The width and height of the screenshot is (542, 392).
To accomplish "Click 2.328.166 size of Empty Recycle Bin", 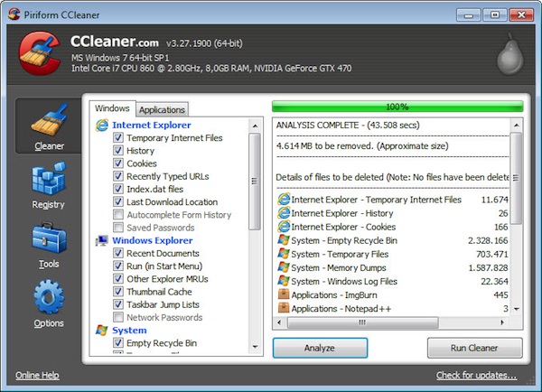I will click(488, 240).
